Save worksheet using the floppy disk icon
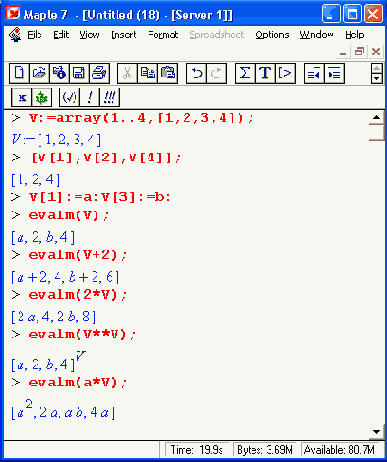387x462 pixels. 79,73
